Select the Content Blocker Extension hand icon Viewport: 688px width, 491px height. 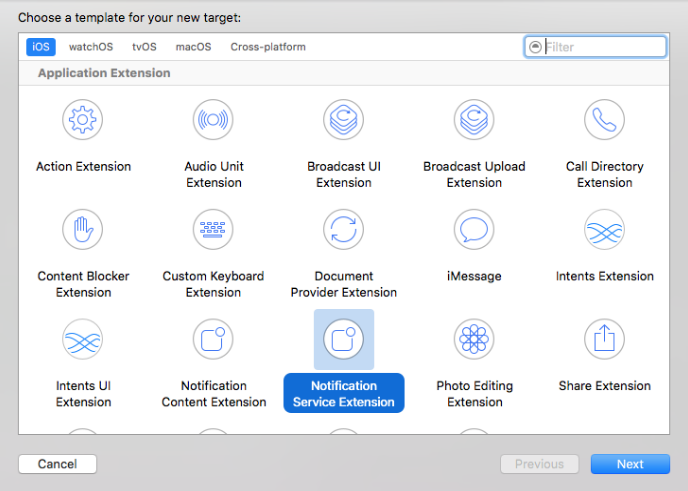tap(83, 230)
